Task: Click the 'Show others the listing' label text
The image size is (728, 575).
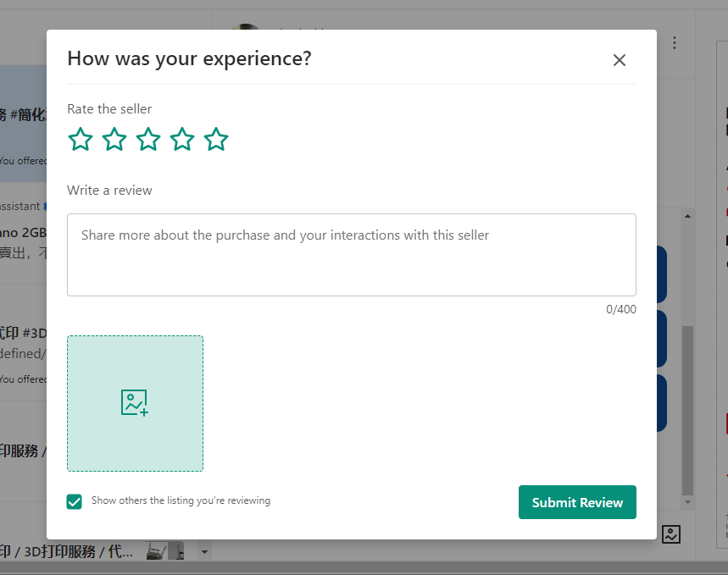Action: [x=181, y=501]
